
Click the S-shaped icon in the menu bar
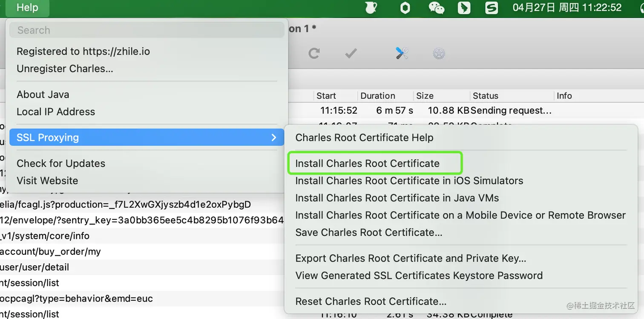click(492, 8)
